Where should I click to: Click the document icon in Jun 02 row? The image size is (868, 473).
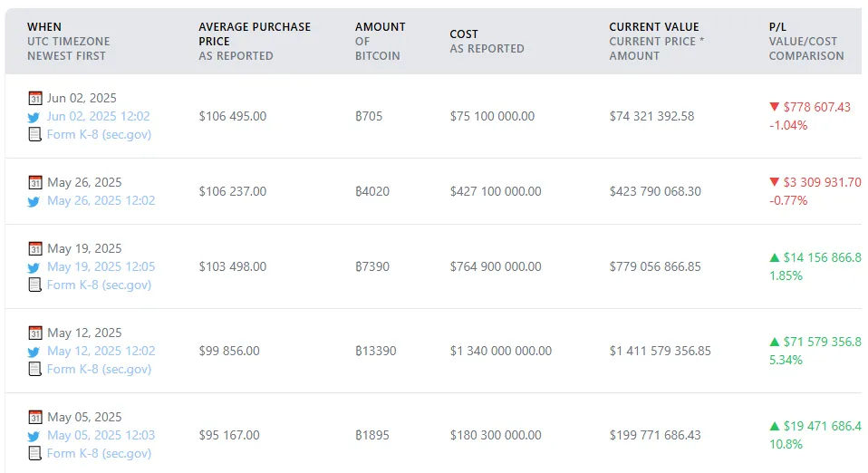35,134
